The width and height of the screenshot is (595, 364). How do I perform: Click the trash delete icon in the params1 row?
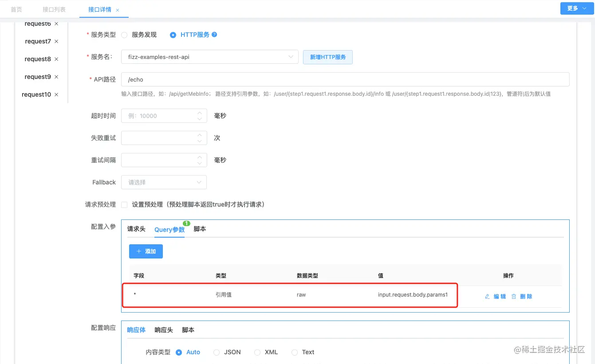[514, 297]
